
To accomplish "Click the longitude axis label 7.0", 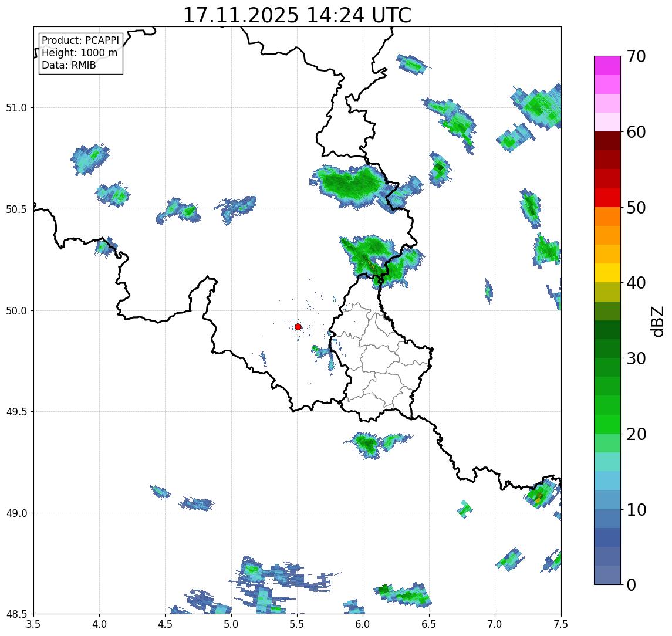I will [x=495, y=624].
